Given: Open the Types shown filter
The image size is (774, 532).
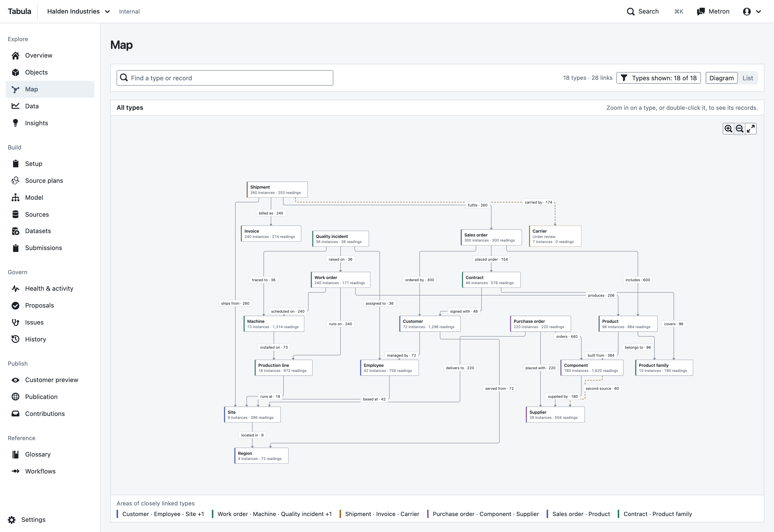Looking at the screenshot, I should point(658,78).
